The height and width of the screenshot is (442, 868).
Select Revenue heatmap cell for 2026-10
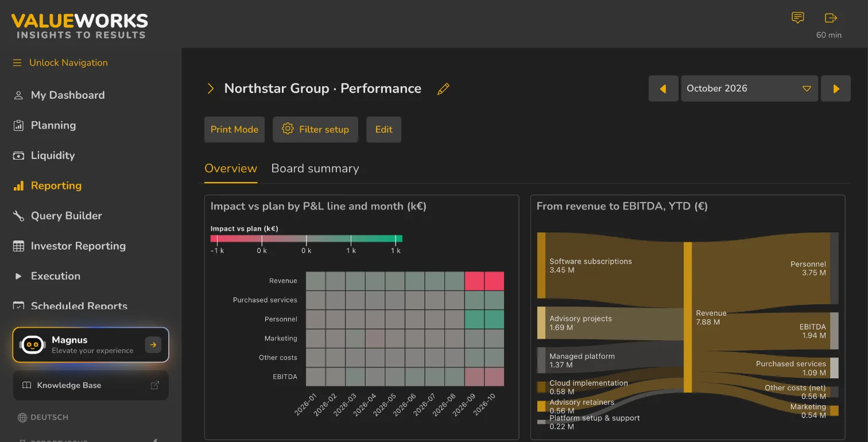(494, 281)
